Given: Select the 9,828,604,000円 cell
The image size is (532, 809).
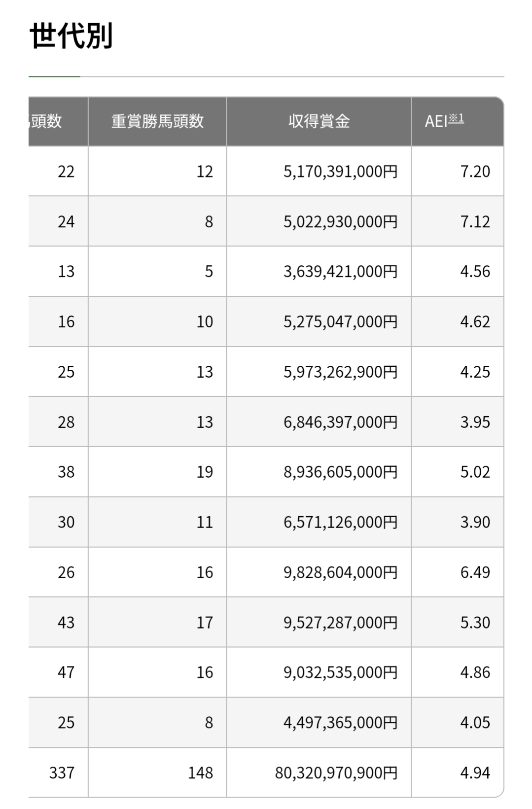Looking at the screenshot, I should pyautogui.click(x=319, y=572).
